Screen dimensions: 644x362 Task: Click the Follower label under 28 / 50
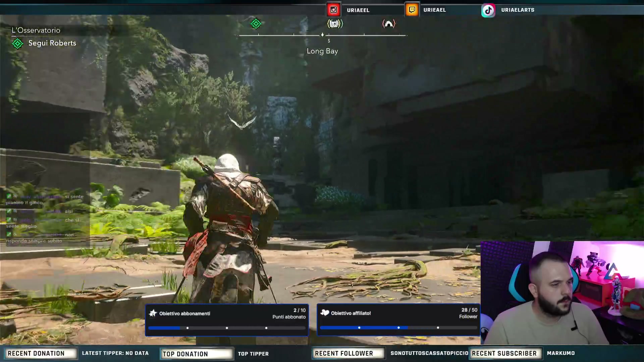(468, 317)
